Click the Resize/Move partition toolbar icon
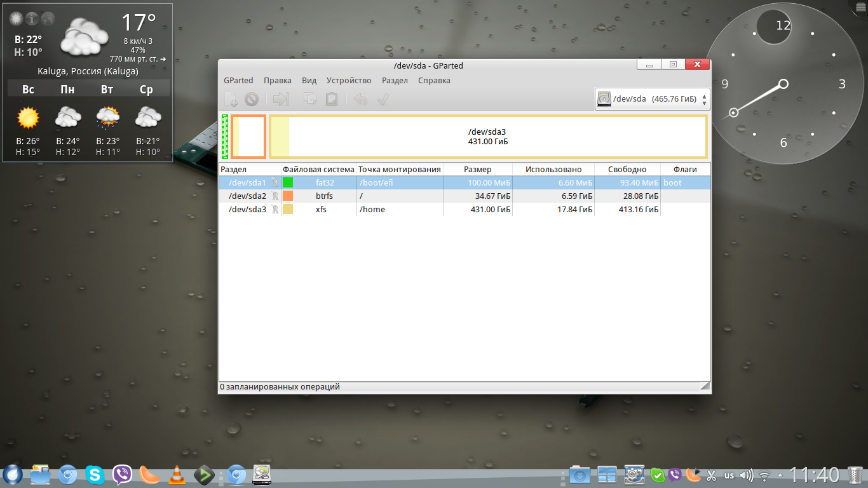868x488 pixels. click(280, 99)
